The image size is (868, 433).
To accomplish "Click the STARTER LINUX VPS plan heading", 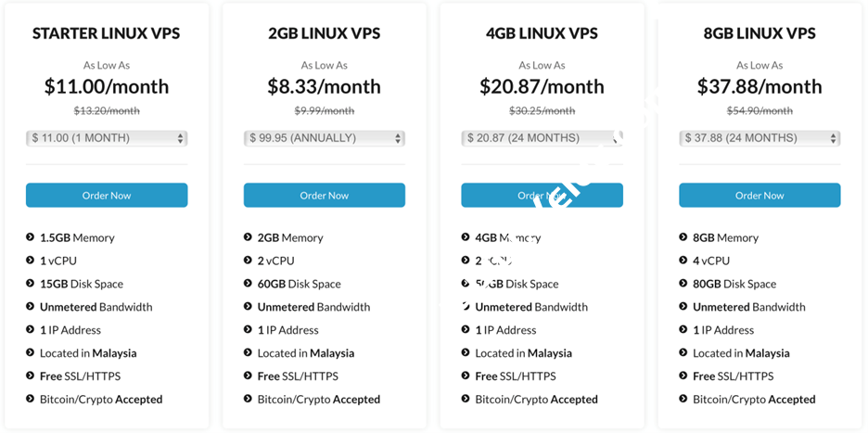I will pyautogui.click(x=107, y=33).
